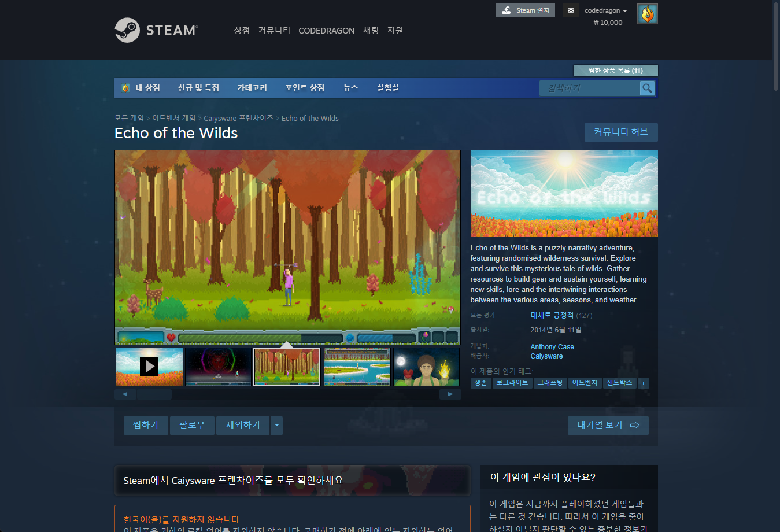Select the 샌드박스 tag
Image resolution: width=780 pixels, height=532 pixels.
(619, 383)
